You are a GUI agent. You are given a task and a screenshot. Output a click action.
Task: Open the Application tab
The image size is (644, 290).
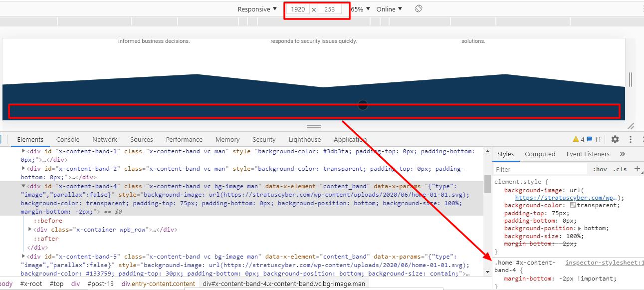pyautogui.click(x=350, y=139)
